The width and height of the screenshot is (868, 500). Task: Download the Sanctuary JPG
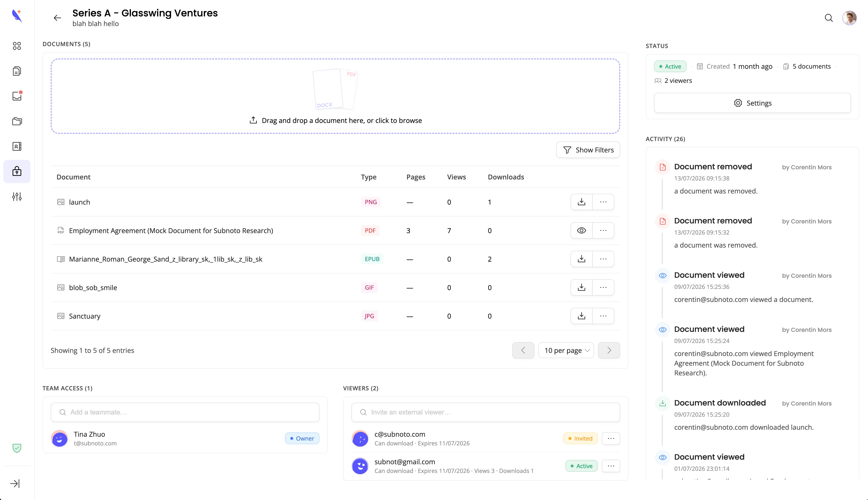581,316
